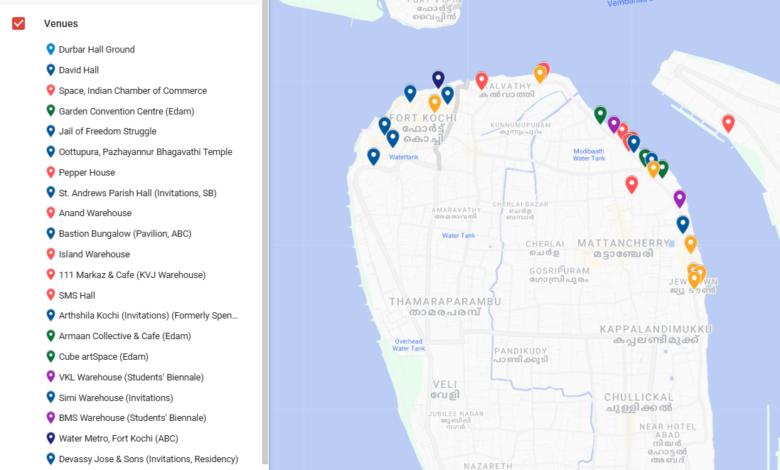This screenshot has height=470, width=780.
Task: Select Arthshila Kochi (Invitations) entry
Action: (148, 315)
